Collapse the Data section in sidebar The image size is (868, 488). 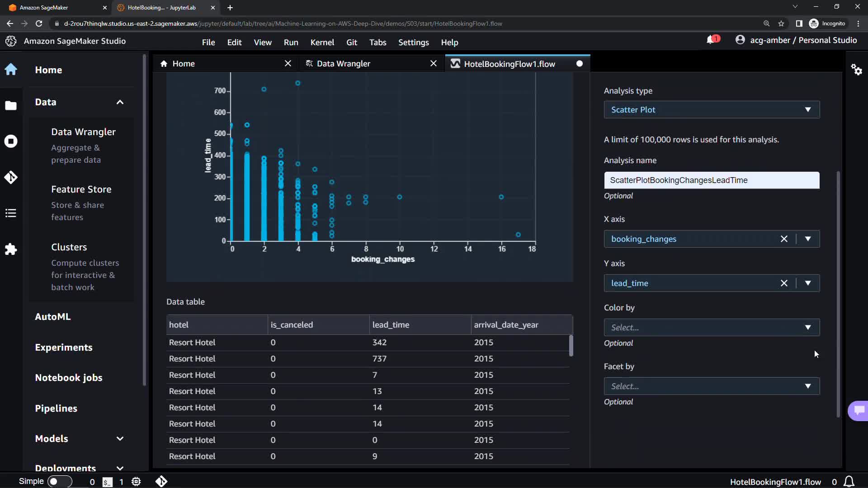pyautogui.click(x=120, y=102)
